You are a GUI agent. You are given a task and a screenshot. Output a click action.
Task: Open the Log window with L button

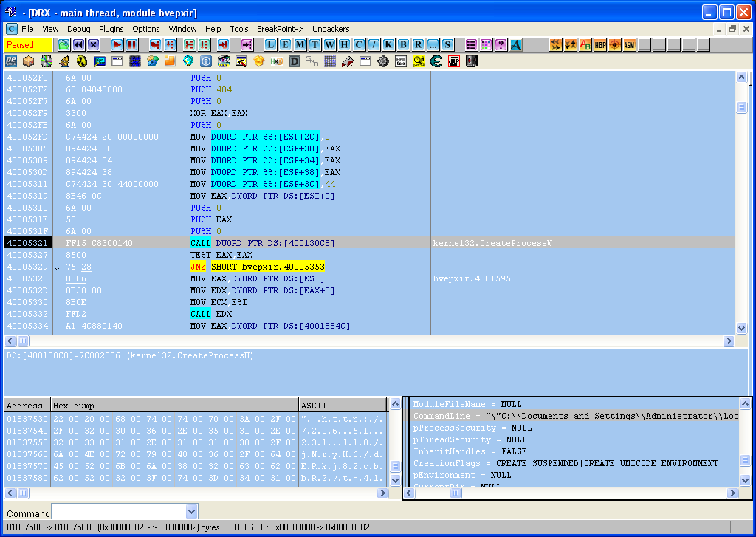click(271, 45)
